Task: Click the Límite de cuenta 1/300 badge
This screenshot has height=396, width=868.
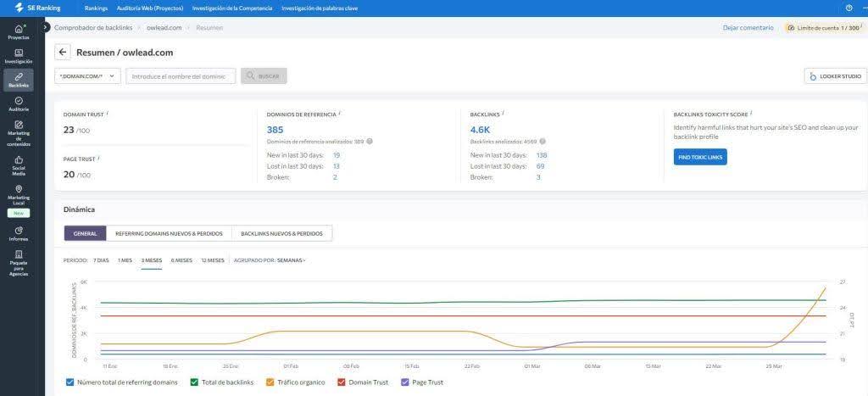Action: pyautogui.click(x=824, y=28)
